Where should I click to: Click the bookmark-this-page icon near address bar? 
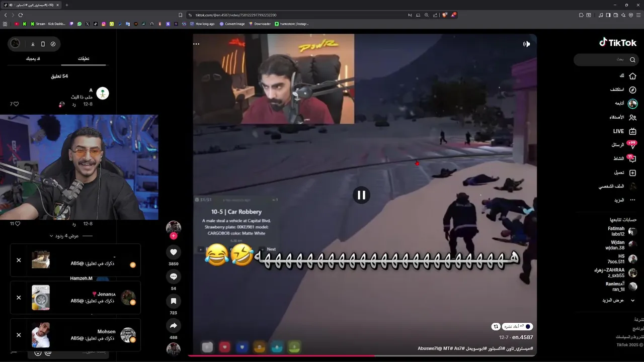[x=180, y=15]
